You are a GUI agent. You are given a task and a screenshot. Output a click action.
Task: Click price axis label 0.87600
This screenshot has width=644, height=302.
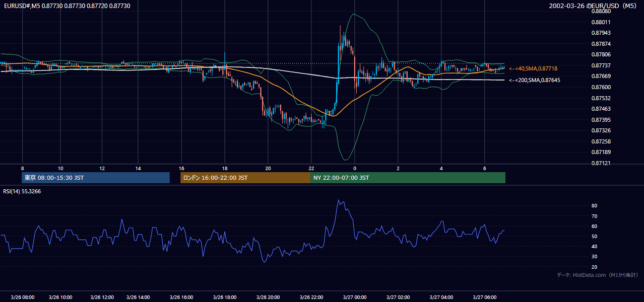pos(601,87)
